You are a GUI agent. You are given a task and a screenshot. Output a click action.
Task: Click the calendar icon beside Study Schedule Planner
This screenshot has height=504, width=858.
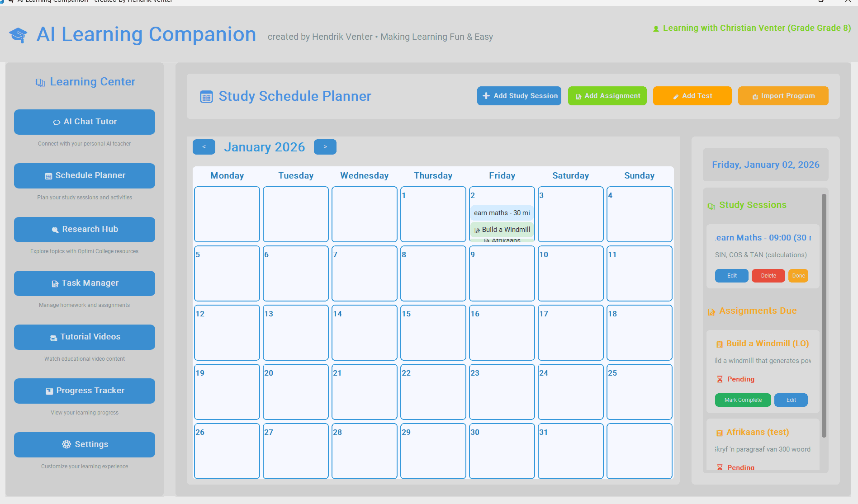pos(206,97)
